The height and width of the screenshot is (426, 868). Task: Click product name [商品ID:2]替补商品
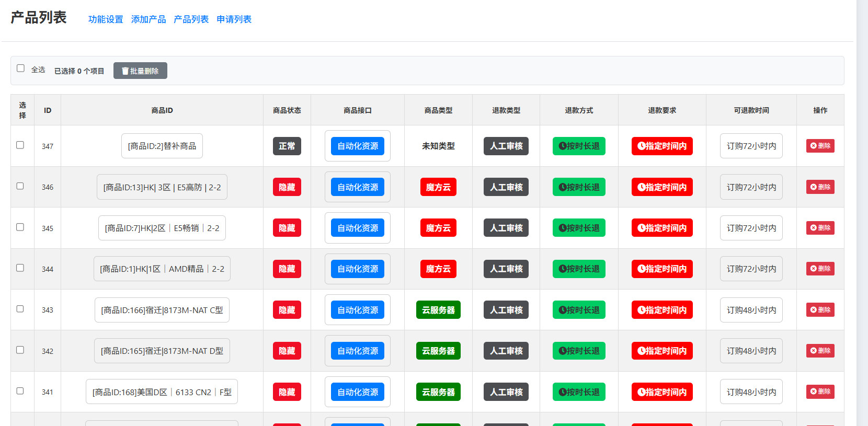tap(162, 146)
